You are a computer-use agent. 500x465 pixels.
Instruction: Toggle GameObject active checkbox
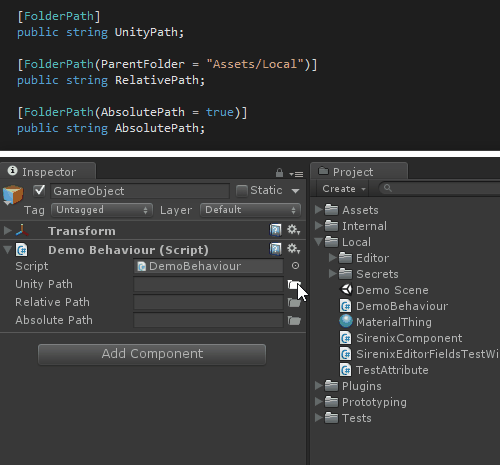[39, 191]
